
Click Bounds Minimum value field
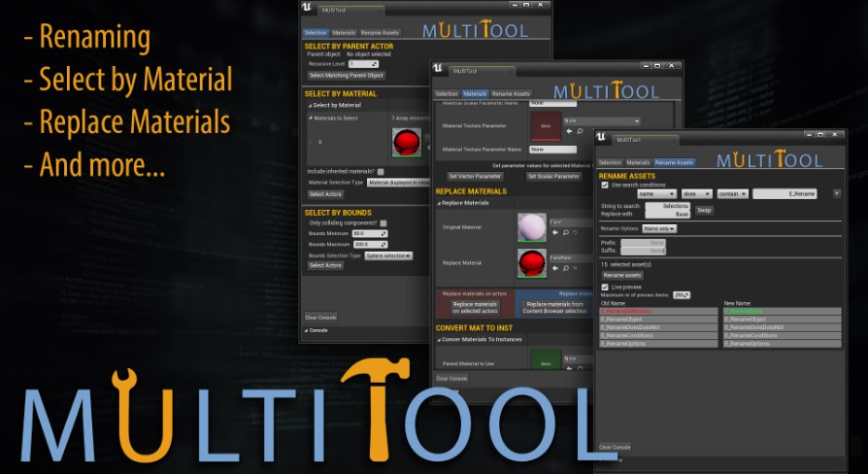click(370, 234)
